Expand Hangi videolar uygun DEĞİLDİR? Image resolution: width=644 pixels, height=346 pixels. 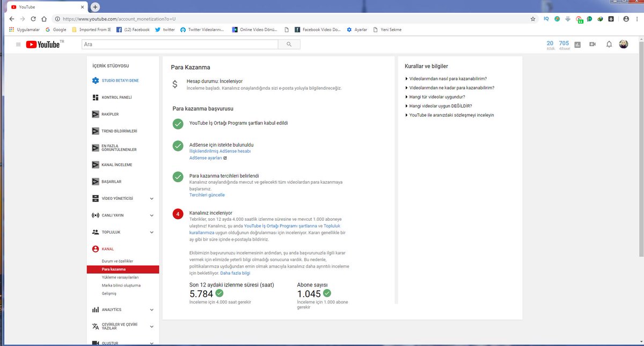(438, 106)
